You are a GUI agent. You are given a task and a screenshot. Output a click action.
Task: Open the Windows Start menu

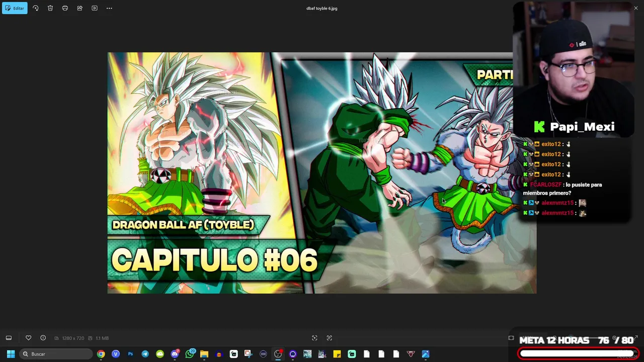11,354
